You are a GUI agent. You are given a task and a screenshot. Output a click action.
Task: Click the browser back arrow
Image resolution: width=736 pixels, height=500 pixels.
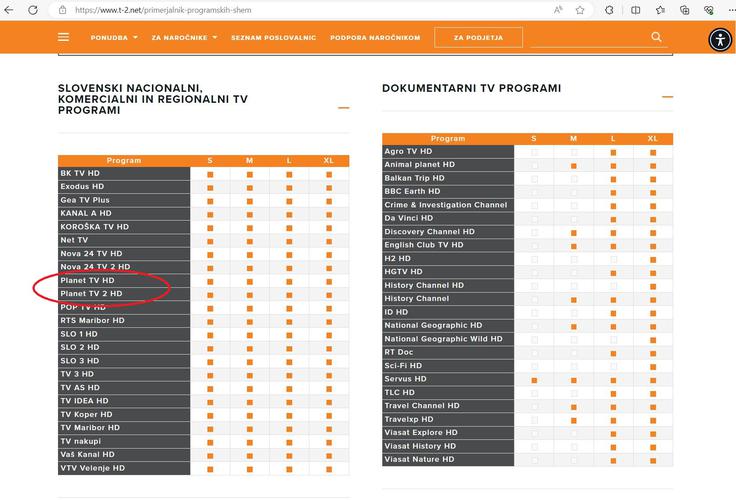pos(8,10)
